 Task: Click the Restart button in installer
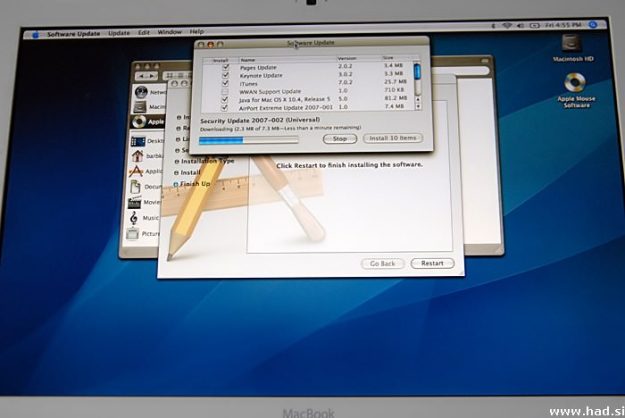pyautogui.click(x=432, y=263)
